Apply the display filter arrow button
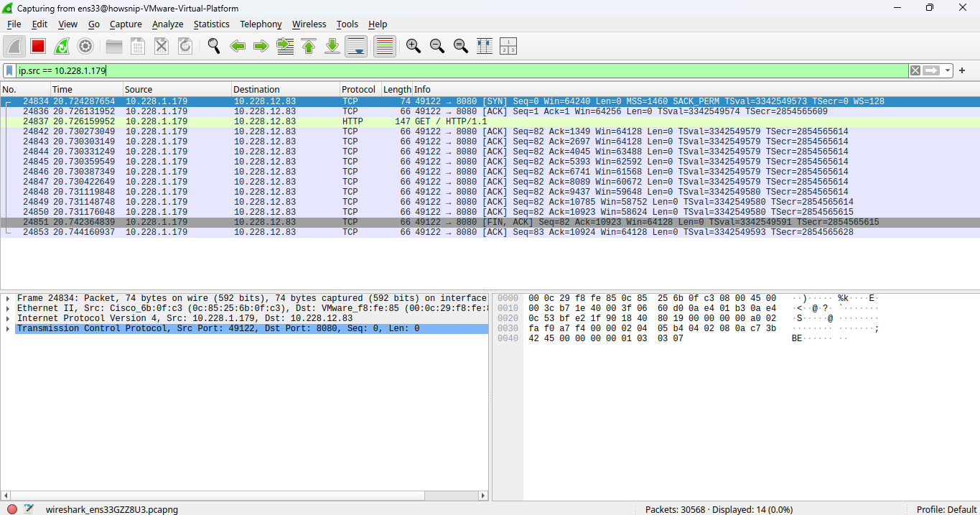This screenshot has width=980, height=515. 931,70
